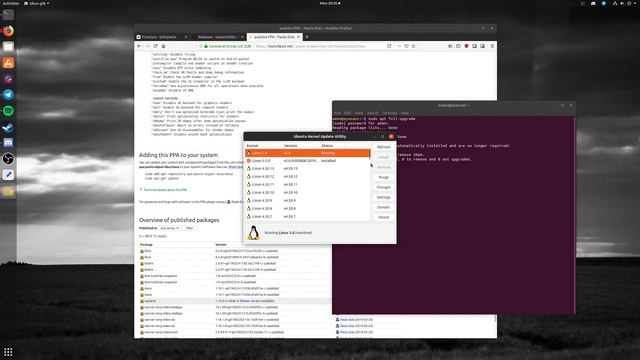
Task: Select Linux 4.20.8 kernel row
Action: click(307, 209)
